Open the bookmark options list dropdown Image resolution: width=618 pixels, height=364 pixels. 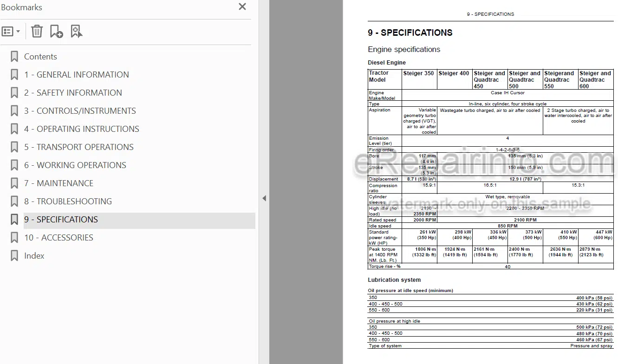pos(11,32)
